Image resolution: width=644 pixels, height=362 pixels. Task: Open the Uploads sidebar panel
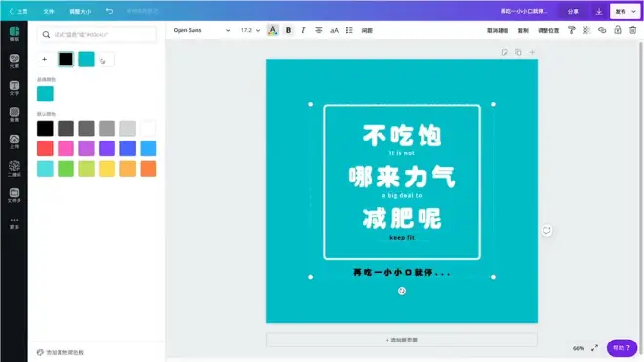[x=14, y=141]
